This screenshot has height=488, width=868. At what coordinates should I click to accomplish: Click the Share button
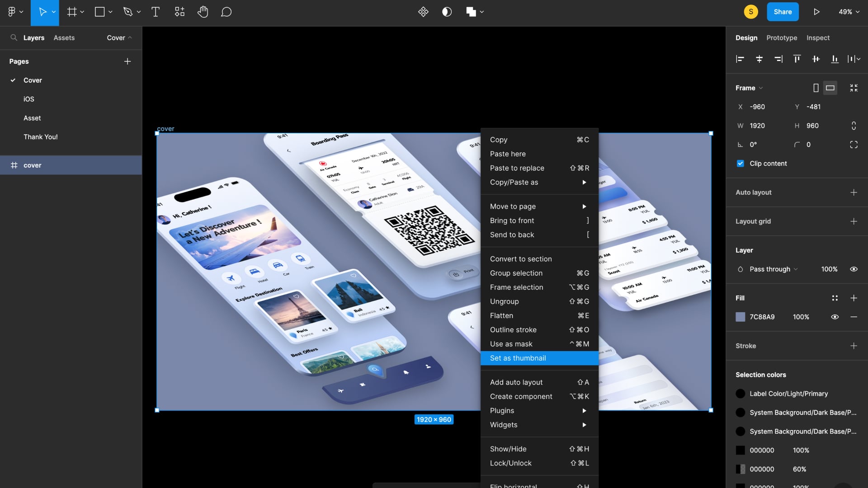(783, 12)
